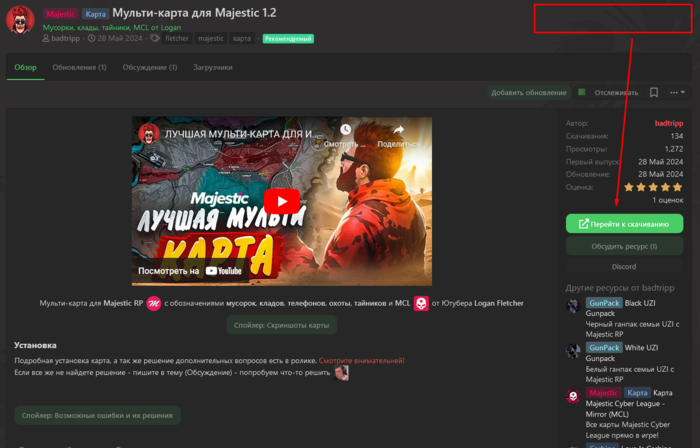Viewport: 700px width, 448px height.
Task: Click the Discord button
Action: pyautogui.click(x=625, y=266)
